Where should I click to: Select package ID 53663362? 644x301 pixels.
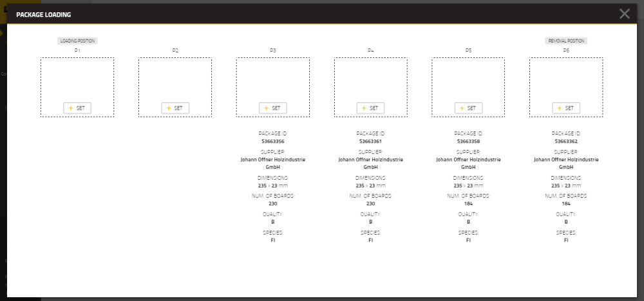coord(566,141)
